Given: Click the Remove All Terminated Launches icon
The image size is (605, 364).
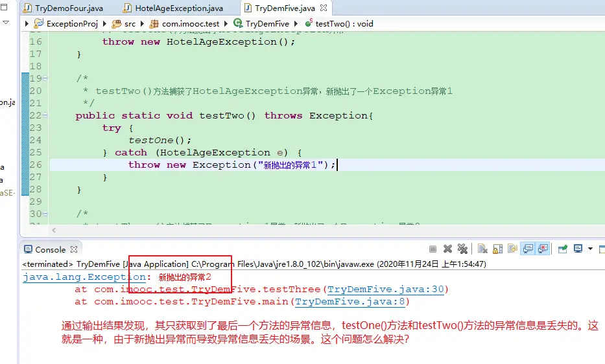Looking at the screenshot, I should pos(462,249).
